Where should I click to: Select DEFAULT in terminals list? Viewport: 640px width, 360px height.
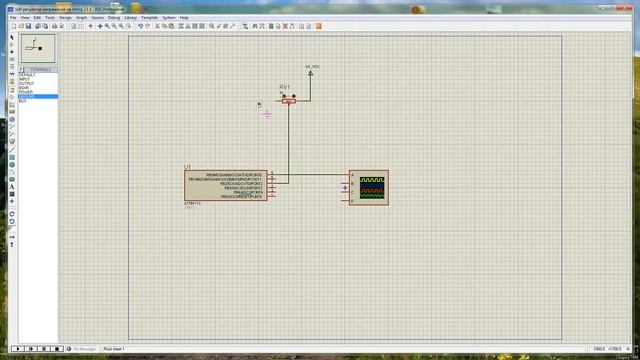click(27, 75)
